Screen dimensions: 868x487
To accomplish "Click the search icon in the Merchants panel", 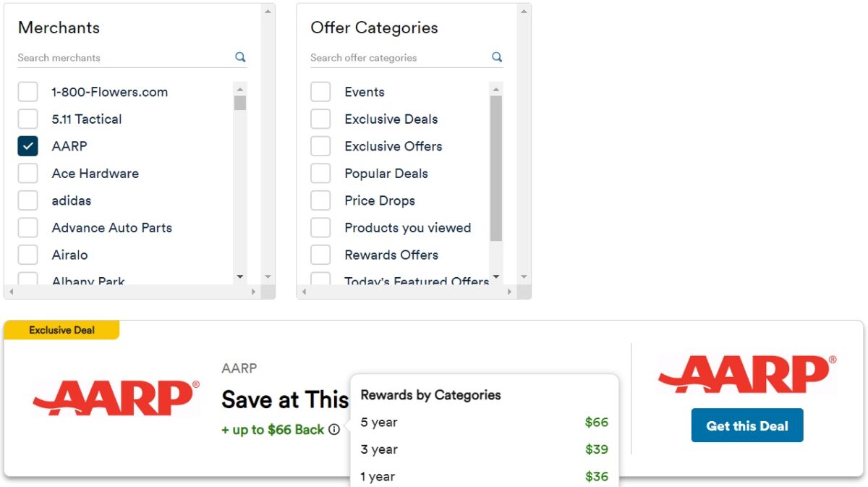I will point(239,57).
